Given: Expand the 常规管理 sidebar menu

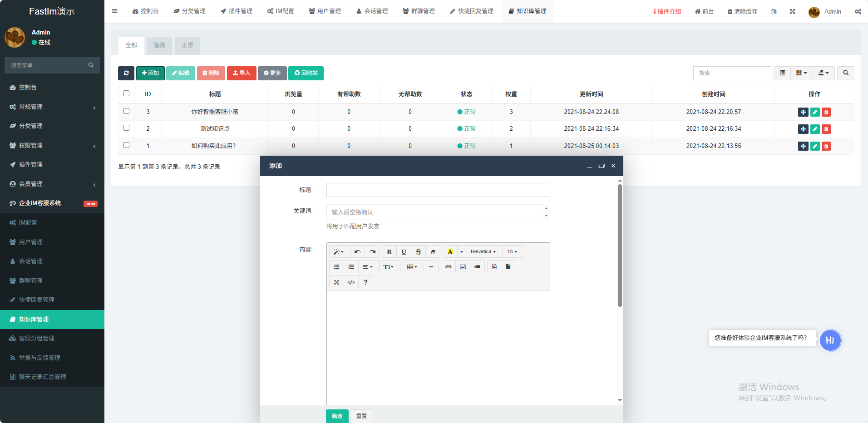Looking at the screenshot, I should point(52,107).
